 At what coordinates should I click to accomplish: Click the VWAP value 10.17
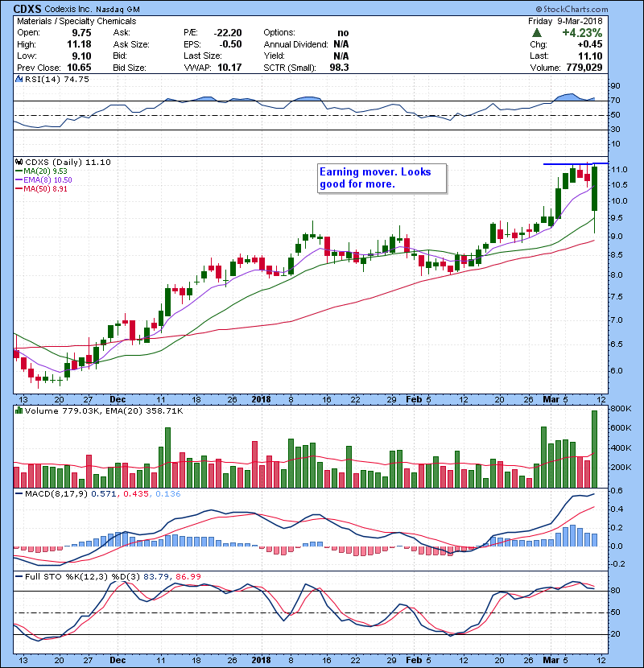click(229, 68)
